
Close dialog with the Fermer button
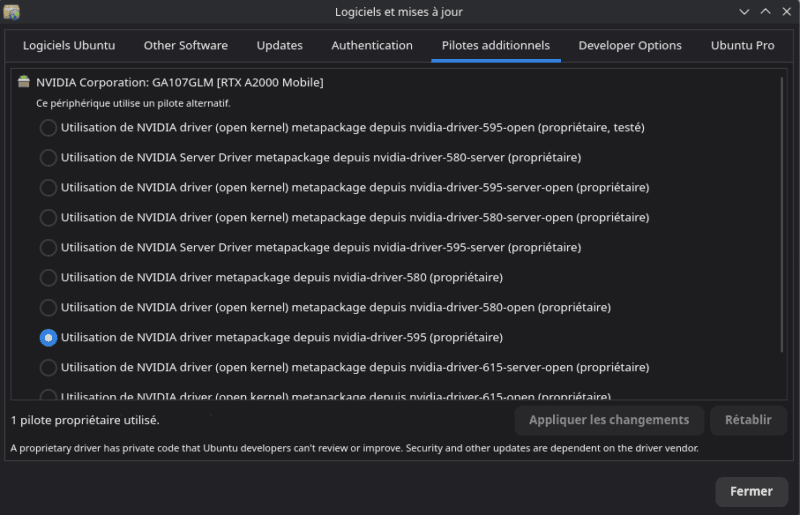pyautogui.click(x=752, y=492)
